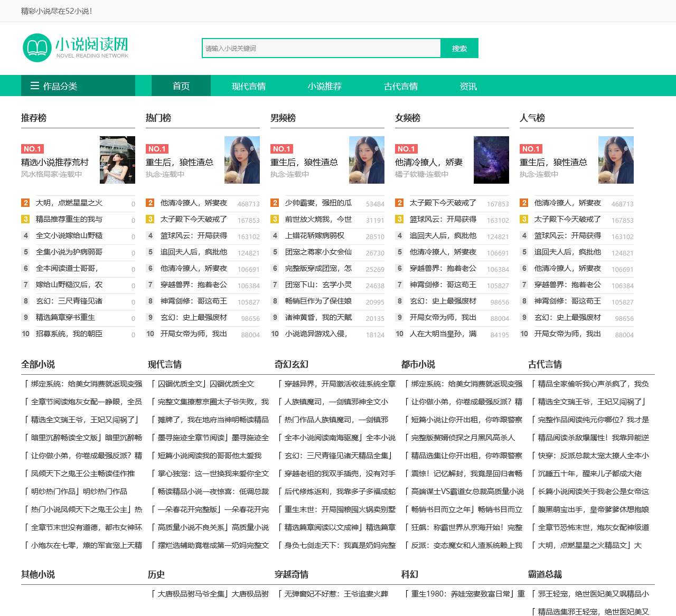This screenshot has height=616, width=676.
Task: Click the 小说阅读网 book logo
Action: 75,48
